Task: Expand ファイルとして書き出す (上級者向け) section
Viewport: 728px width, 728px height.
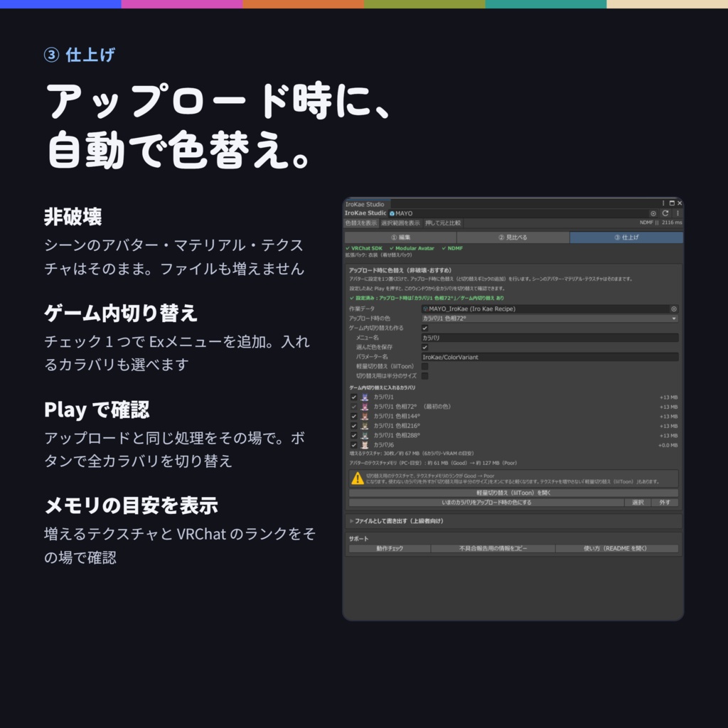Action: click(397, 521)
